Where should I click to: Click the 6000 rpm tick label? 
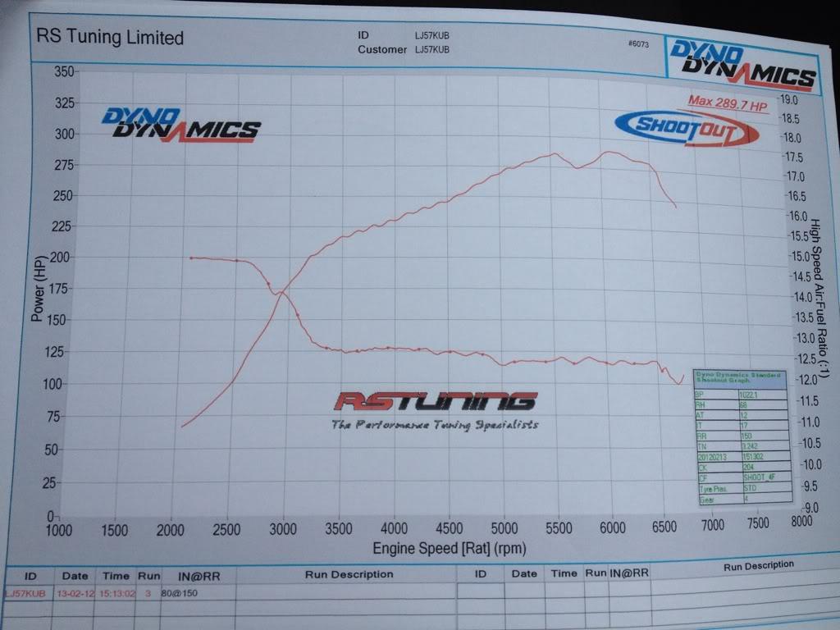click(x=612, y=527)
